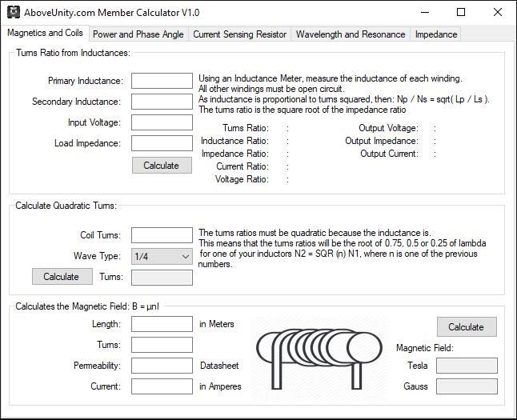Click the Gauss output field

pos(467,386)
